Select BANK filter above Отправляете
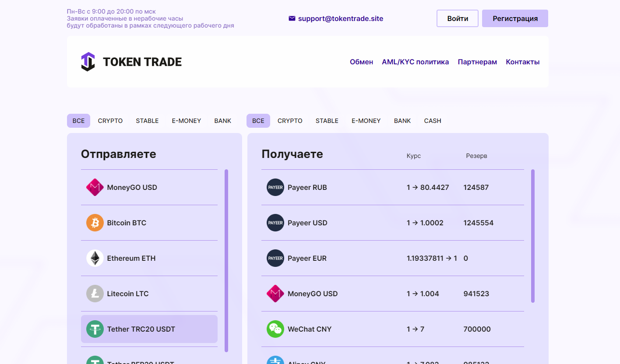Viewport: 620px width, 364px height. (223, 121)
